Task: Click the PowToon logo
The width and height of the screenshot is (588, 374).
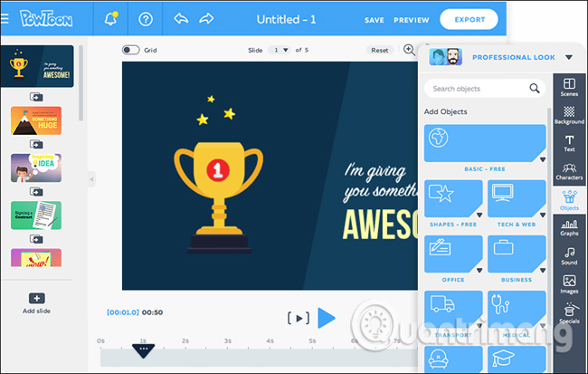Action: (x=46, y=18)
